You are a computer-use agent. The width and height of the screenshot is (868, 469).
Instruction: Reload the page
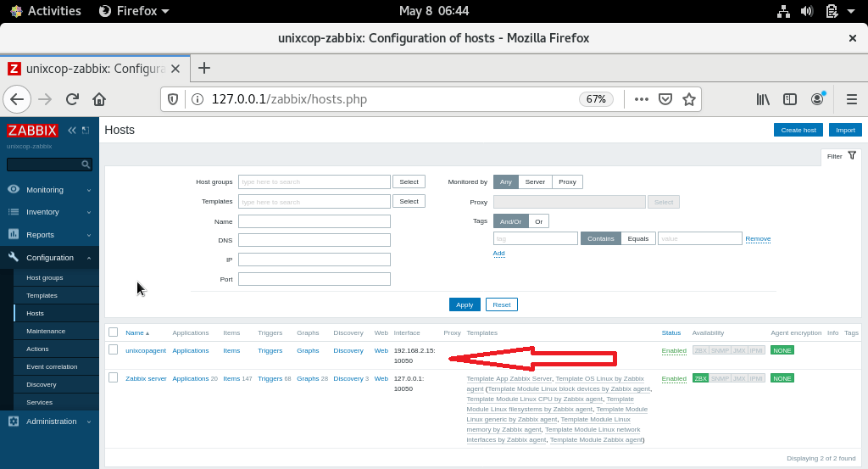pyautogui.click(x=72, y=99)
